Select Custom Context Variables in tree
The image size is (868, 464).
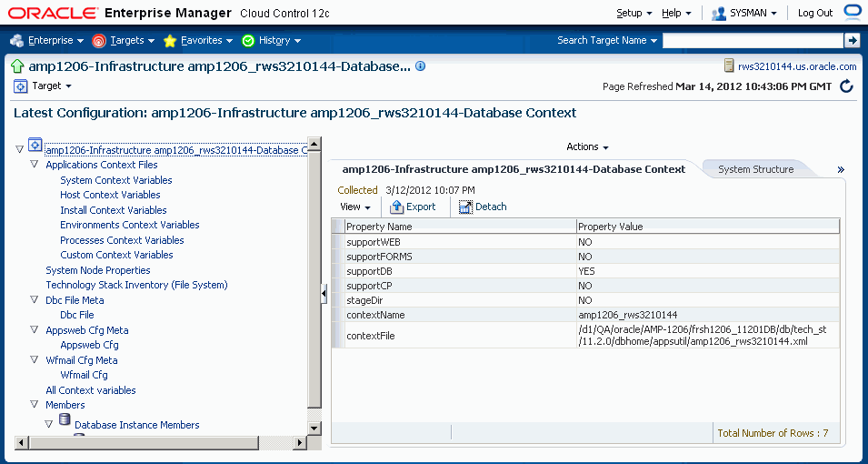tap(116, 255)
